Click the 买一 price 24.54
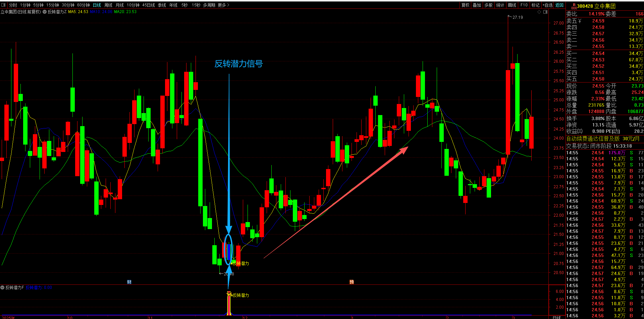The height and width of the screenshot is (319, 644). point(598,53)
